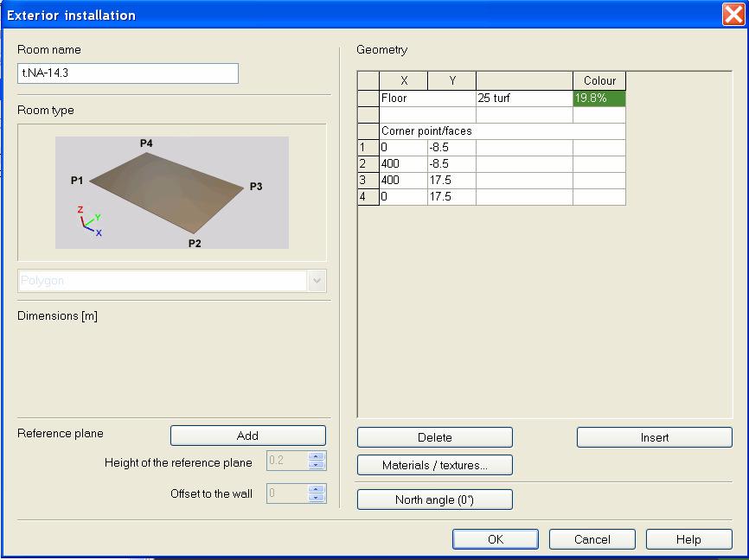Select X value of corner point 3

tap(404, 181)
